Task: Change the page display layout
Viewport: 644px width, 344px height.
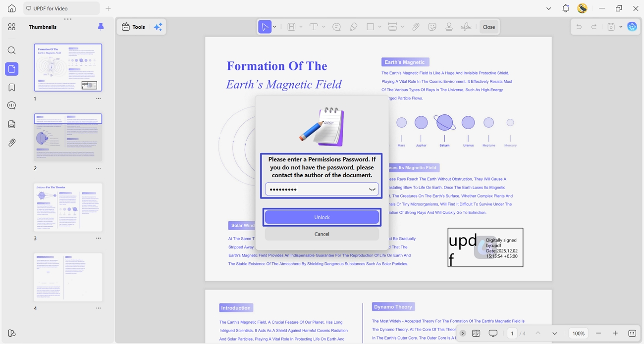Action: click(476, 333)
